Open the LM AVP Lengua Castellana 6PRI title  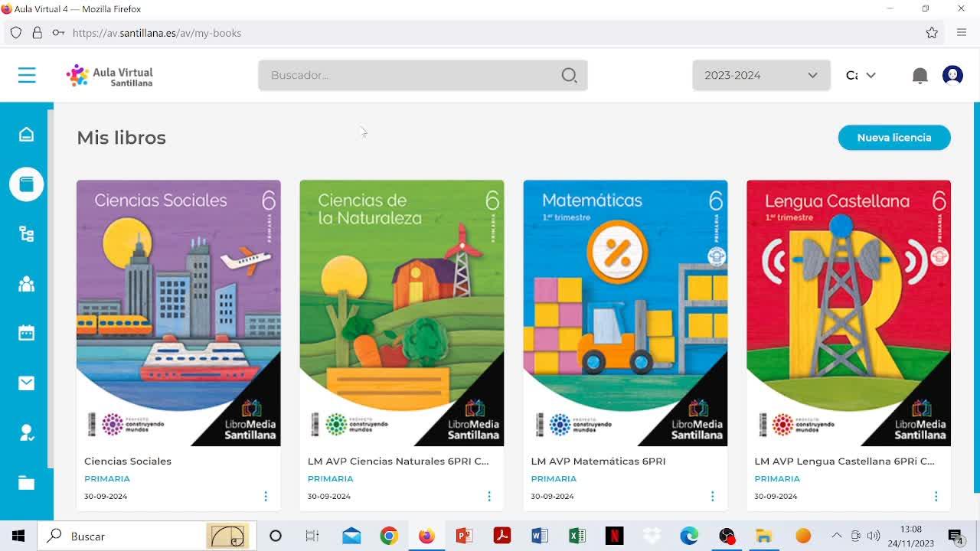pyautogui.click(x=844, y=461)
